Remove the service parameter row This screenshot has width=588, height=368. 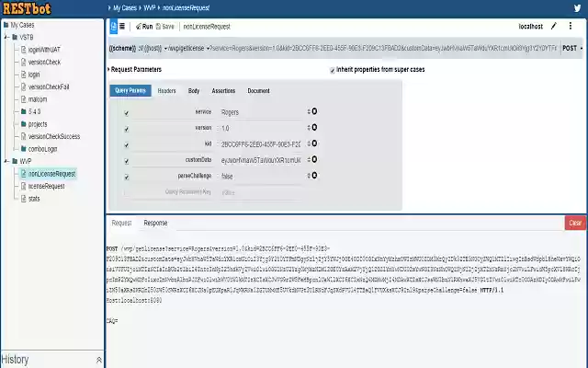314,111
